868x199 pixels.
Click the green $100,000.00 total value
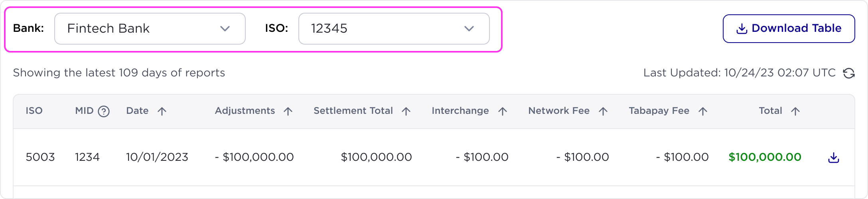(x=765, y=157)
